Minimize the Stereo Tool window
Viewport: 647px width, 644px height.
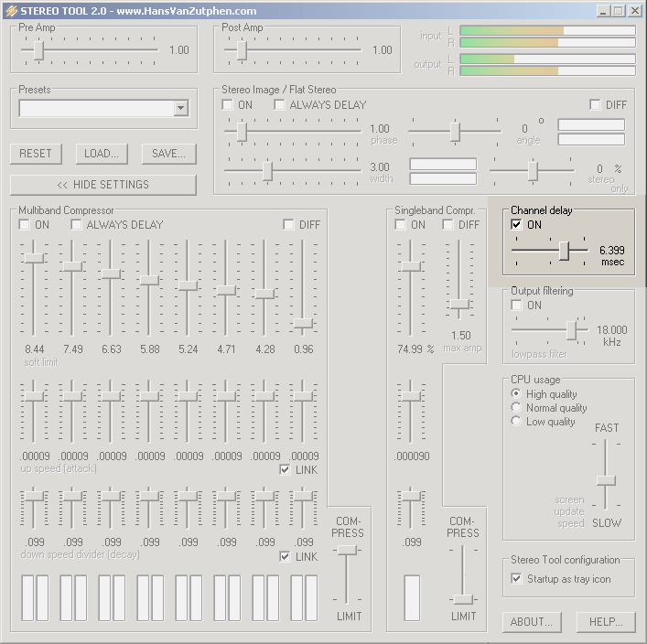pos(603,11)
